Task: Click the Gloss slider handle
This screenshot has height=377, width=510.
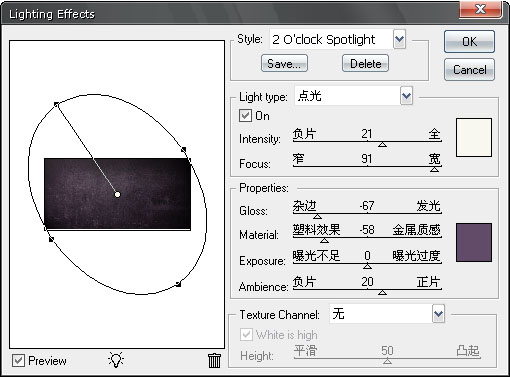Action: 317,217
